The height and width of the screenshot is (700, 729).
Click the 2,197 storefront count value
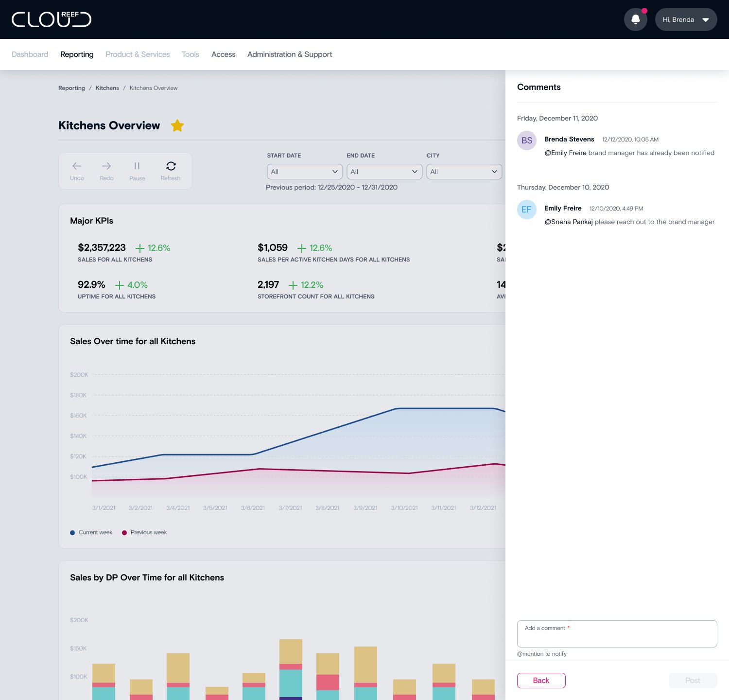point(268,285)
